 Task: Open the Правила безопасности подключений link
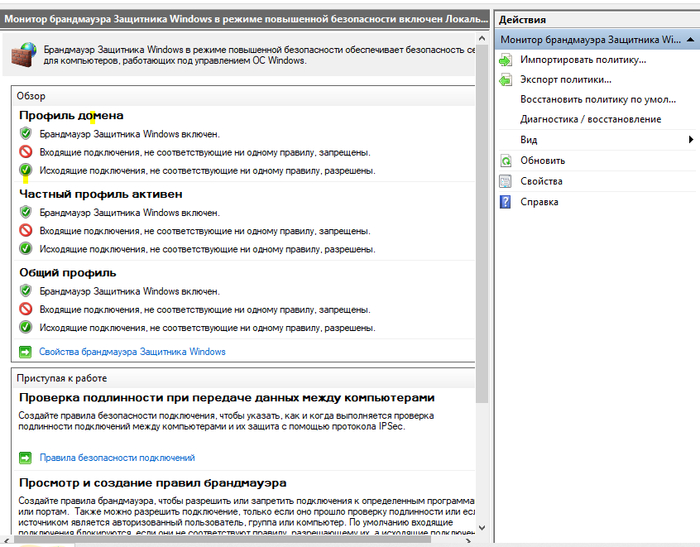pyautogui.click(x=117, y=458)
